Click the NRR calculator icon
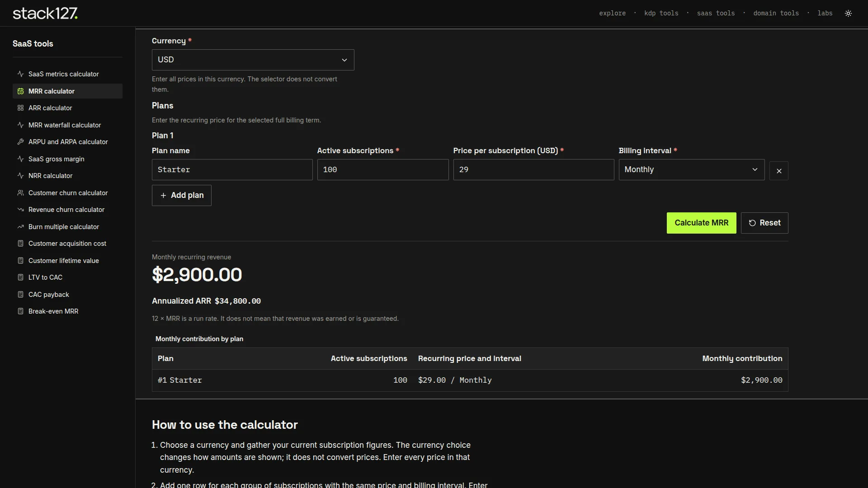The width and height of the screenshot is (868, 488). click(x=20, y=176)
